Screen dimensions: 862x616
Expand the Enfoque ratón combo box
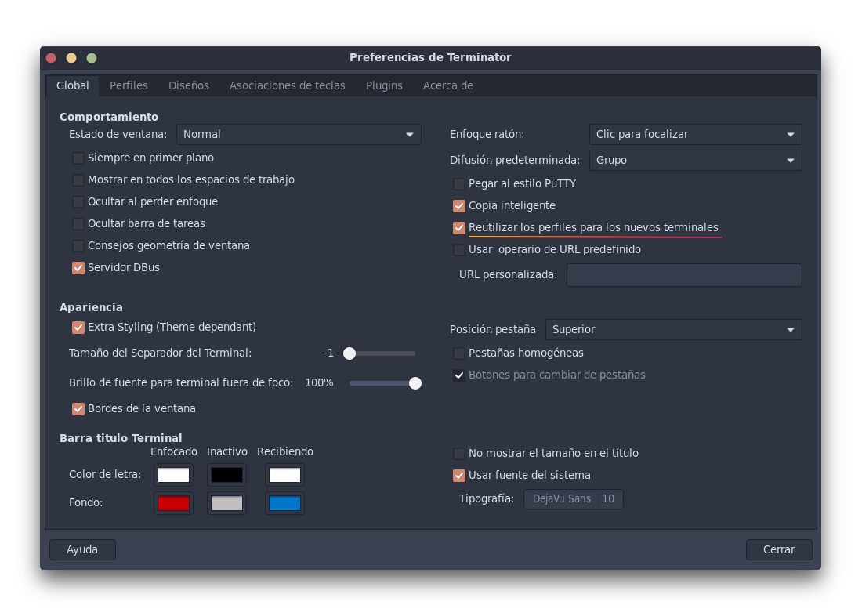coord(695,135)
